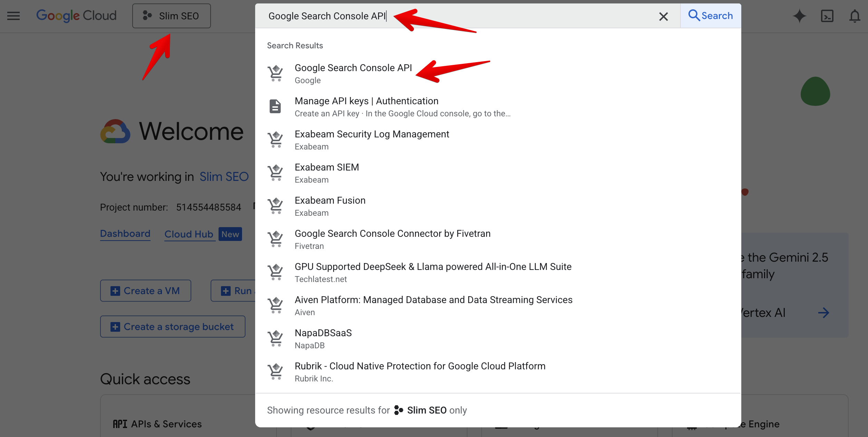Switch to the Dashboard tab
This screenshot has height=437, width=868.
(125, 234)
